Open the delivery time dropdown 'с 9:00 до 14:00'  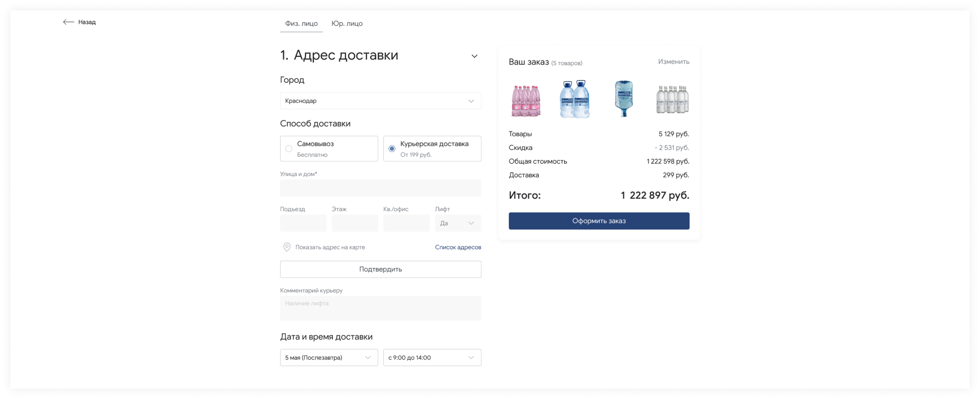point(432,357)
